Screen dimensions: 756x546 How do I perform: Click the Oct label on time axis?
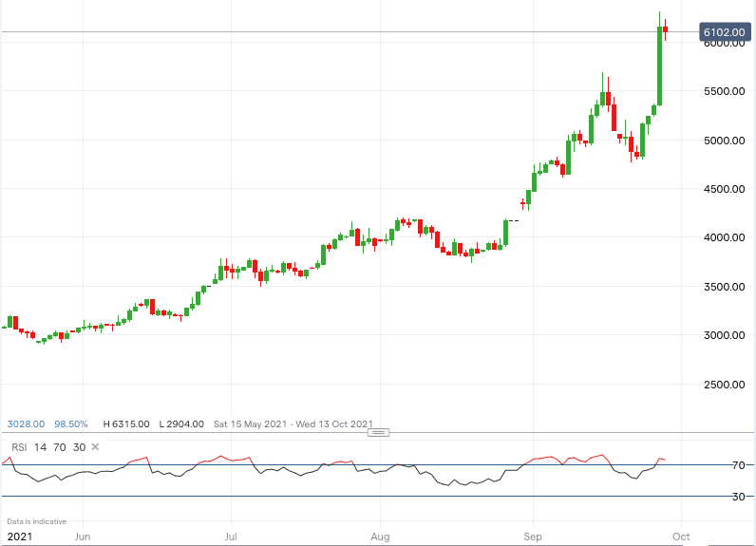tap(681, 537)
